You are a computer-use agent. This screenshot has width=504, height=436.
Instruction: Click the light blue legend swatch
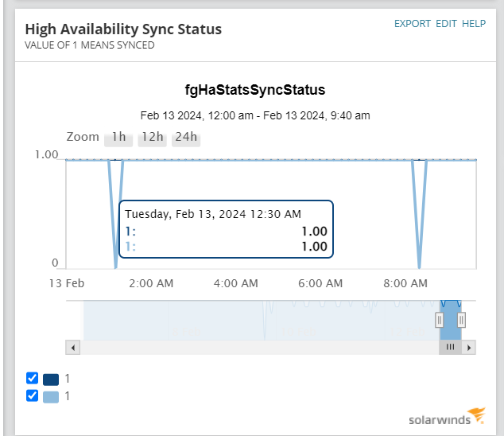(52, 396)
